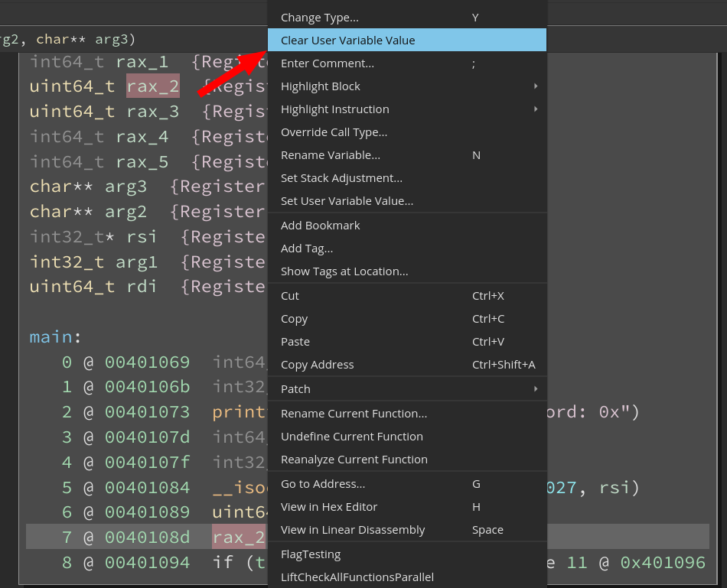
Task: Click jump target 0x401096
Action: [x=663, y=563]
